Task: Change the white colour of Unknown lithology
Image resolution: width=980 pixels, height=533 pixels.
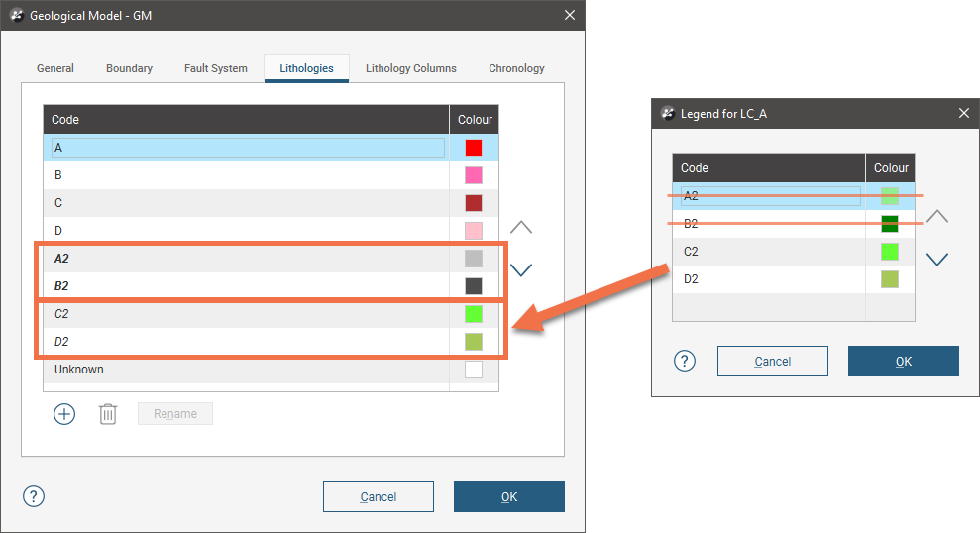Action: 474,370
